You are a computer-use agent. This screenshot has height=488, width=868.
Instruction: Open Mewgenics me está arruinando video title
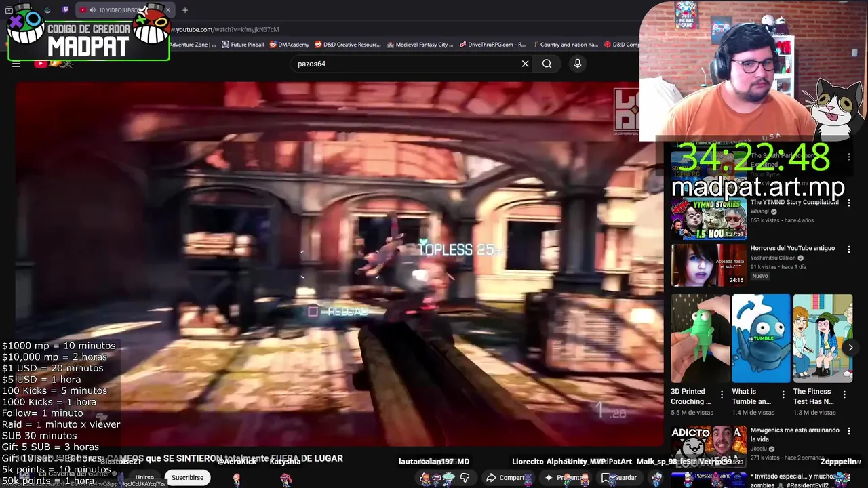point(794,434)
